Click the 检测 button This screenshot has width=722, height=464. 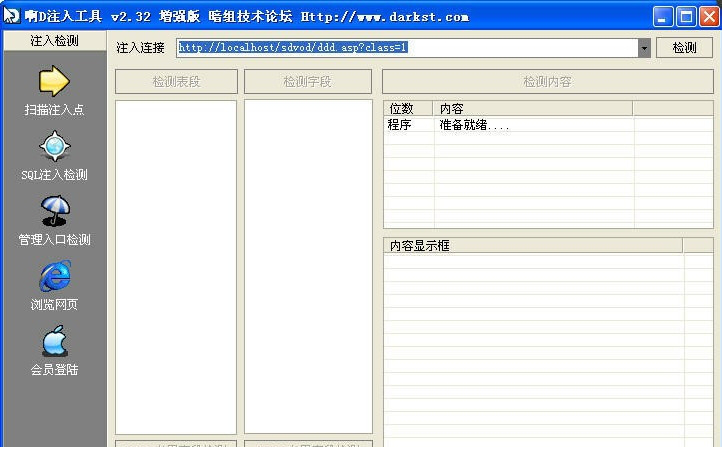[684, 48]
